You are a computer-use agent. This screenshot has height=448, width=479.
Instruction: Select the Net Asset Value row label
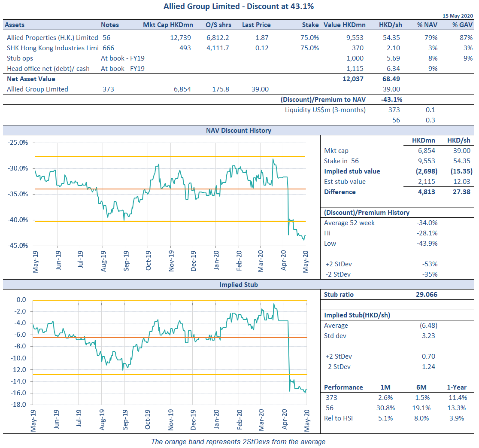31,79
